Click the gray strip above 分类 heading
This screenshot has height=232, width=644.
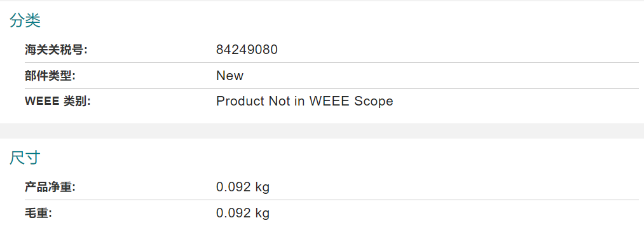coord(322,1)
